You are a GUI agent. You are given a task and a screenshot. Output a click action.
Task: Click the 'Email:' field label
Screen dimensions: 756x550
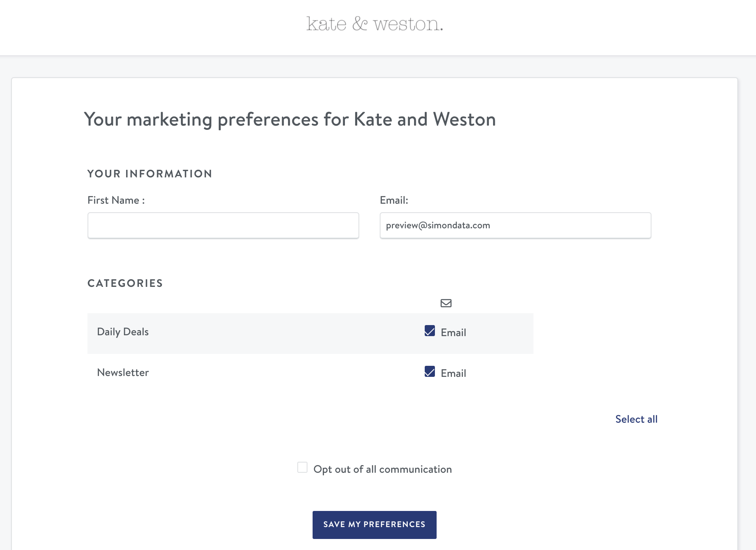[x=394, y=200]
